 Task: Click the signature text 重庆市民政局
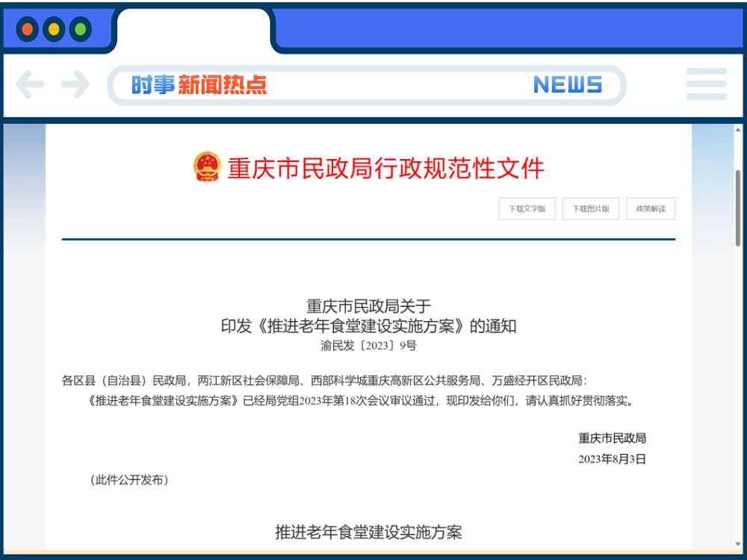(613, 438)
